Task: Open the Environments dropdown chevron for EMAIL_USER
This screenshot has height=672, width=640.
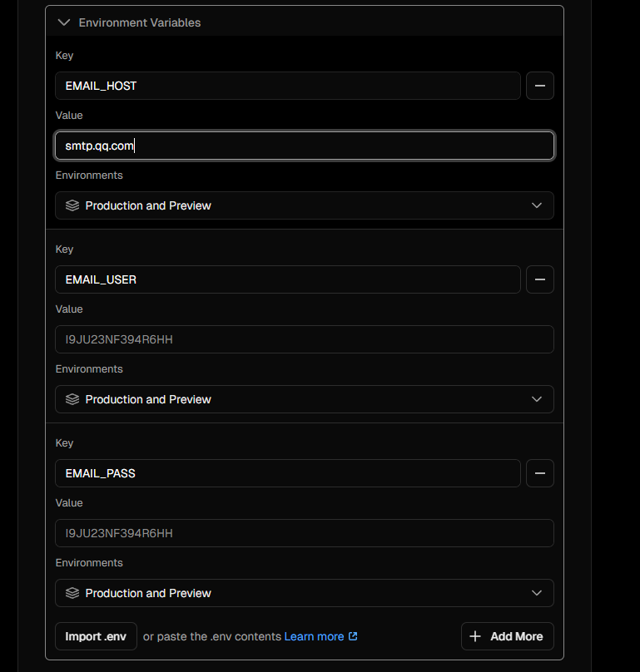Action: [537, 399]
